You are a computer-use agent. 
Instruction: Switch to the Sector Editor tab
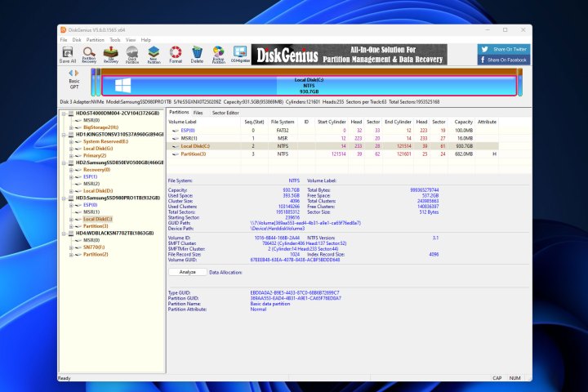pos(225,112)
